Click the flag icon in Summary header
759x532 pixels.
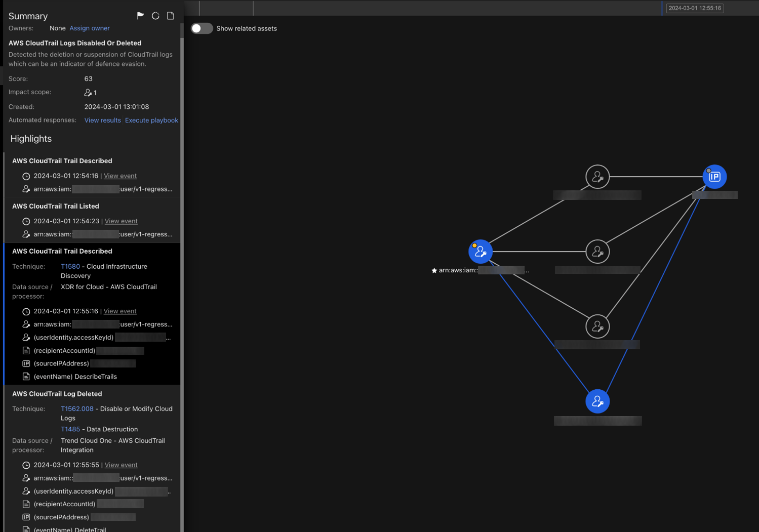pyautogui.click(x=140, y=16)
